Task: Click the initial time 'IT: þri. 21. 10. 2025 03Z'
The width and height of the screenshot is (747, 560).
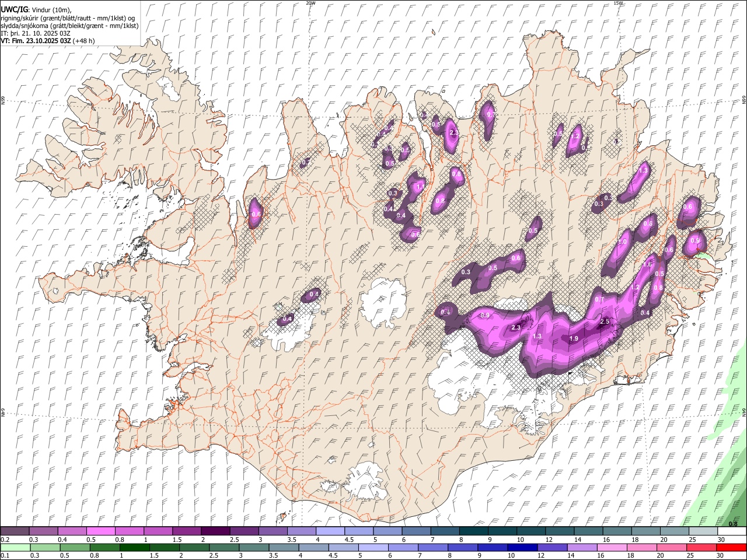Action: (x=36, y=33)
